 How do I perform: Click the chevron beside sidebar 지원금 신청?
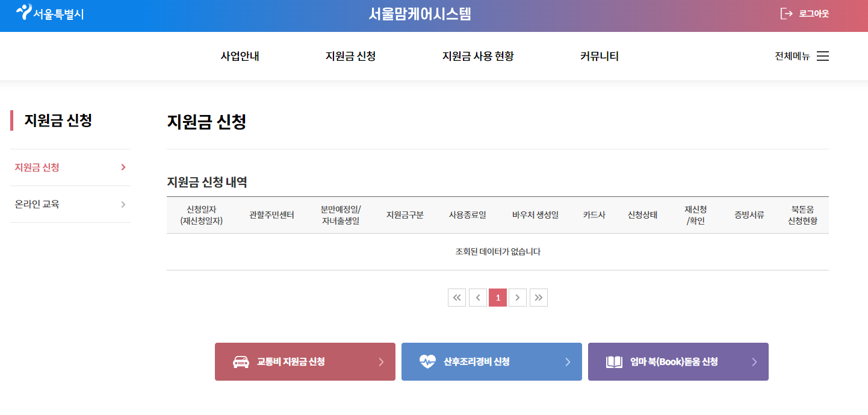pos(123,167)
